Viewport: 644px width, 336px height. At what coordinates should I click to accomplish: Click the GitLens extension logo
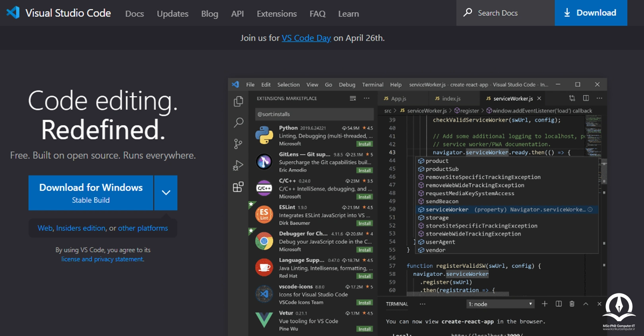tap(264, 162)
